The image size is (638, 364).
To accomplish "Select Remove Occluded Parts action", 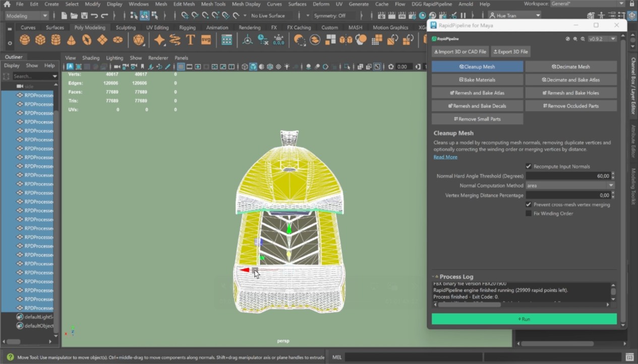I will (x=571, y=106).
